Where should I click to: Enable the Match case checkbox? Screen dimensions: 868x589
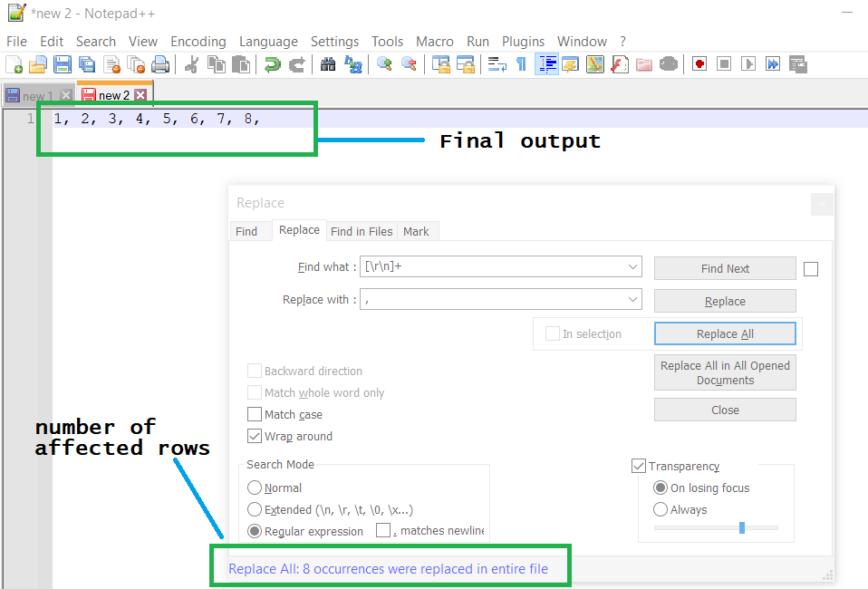pos(255,414)
